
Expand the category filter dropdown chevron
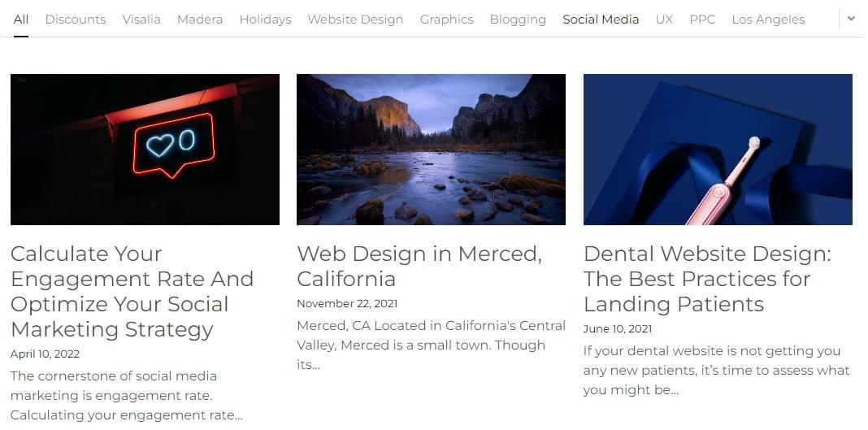[x=851, y=19]
